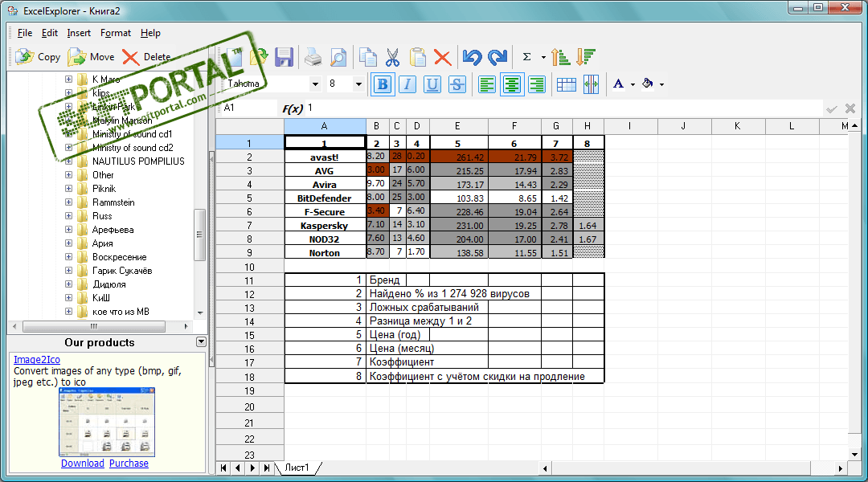The height and width of the screenshot is (482, 868).
Task: Go to the first sheet tab arrow
Action: click(x=223, y=468)
